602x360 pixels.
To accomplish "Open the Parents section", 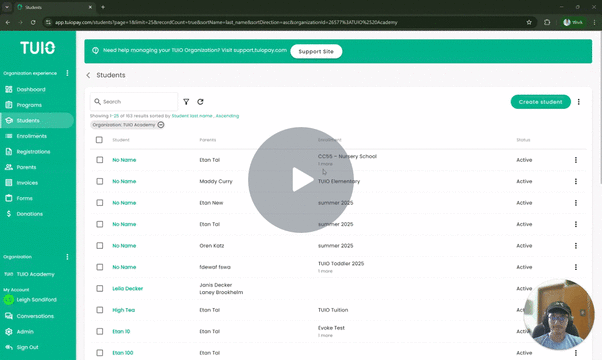I will click(26, 167).
